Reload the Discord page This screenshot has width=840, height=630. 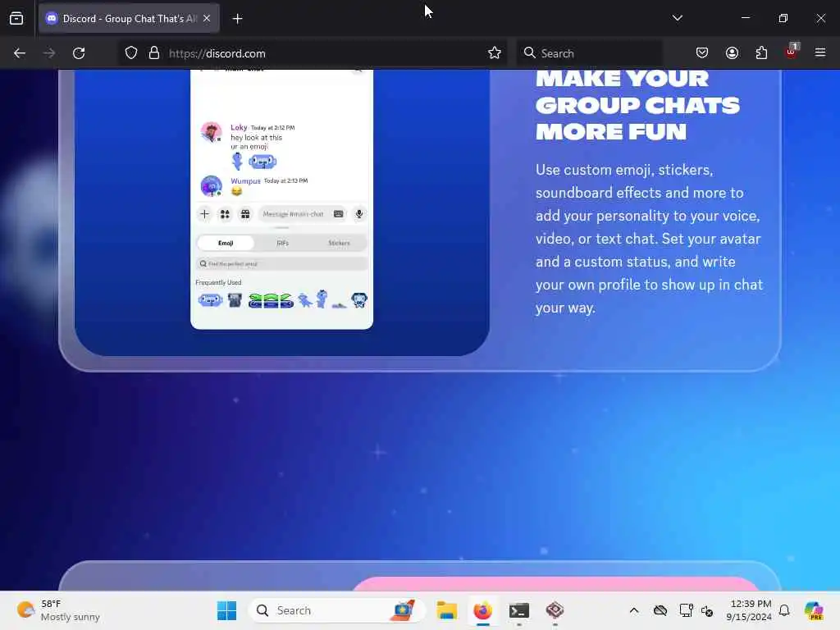point(79,53)
